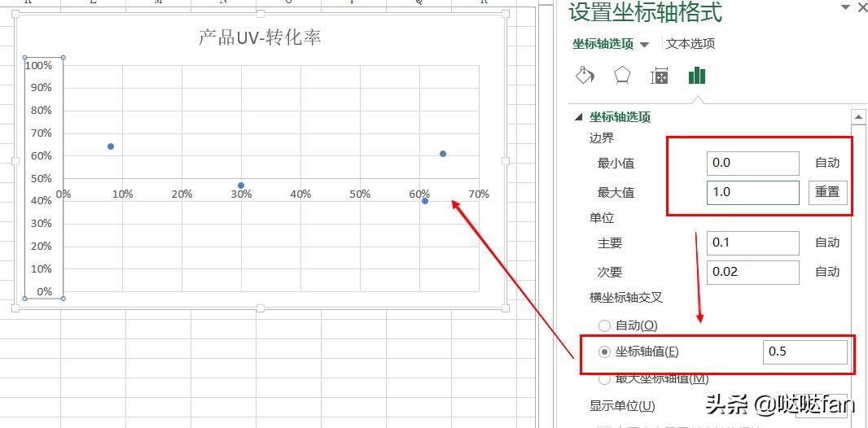Image resolution: width=868 pixels, height=428 pixels.
Task: Click the 重置 button beside 最大值
Action: pos(827,193)
